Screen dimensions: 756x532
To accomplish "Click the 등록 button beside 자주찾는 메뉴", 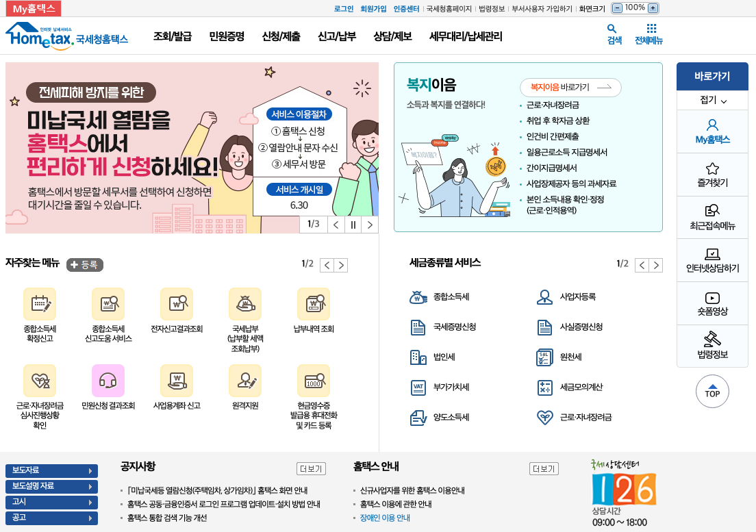I will (x=84, y=264).
